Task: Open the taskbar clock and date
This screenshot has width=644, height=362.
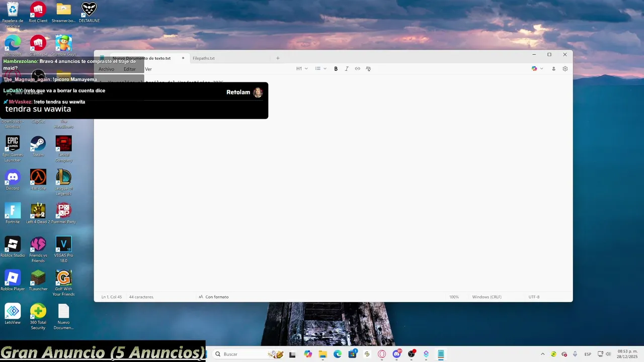Action: (627, 354)
